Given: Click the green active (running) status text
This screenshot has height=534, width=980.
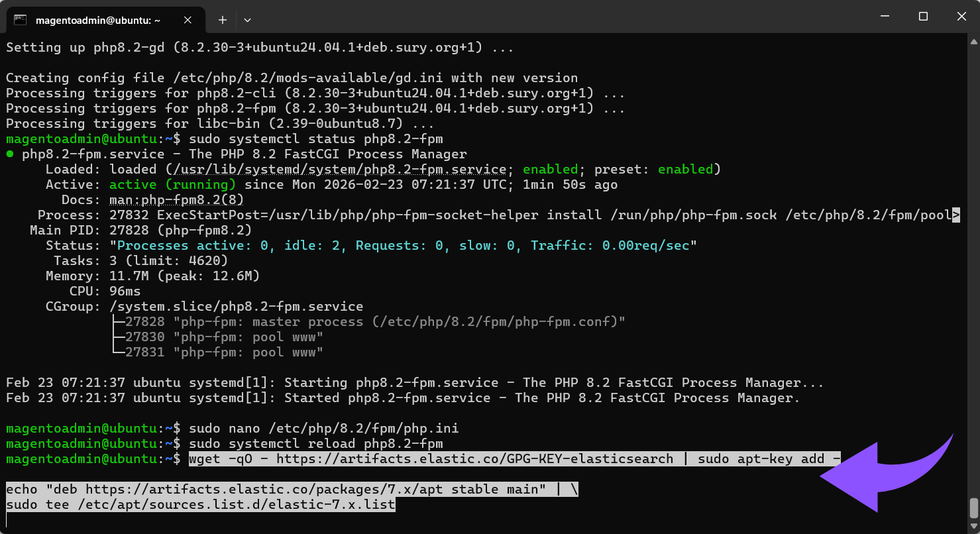Looking at the screenshot, I should pyautogui.click(x=172, y=185).
